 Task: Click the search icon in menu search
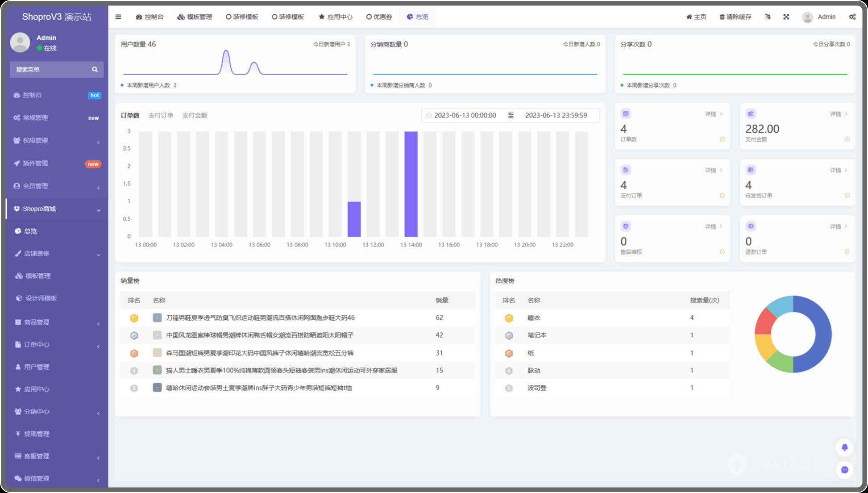(95, 70)
